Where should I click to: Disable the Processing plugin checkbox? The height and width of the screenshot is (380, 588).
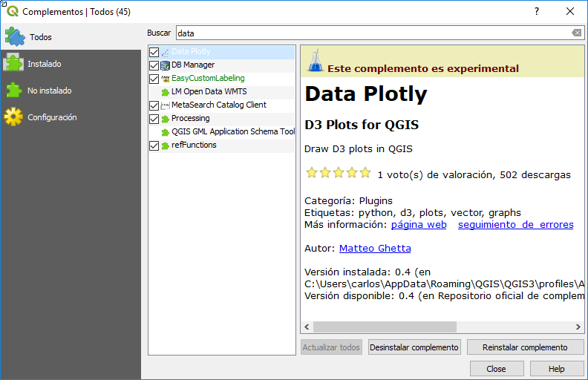pyautogui.click(x=154, y=119)
